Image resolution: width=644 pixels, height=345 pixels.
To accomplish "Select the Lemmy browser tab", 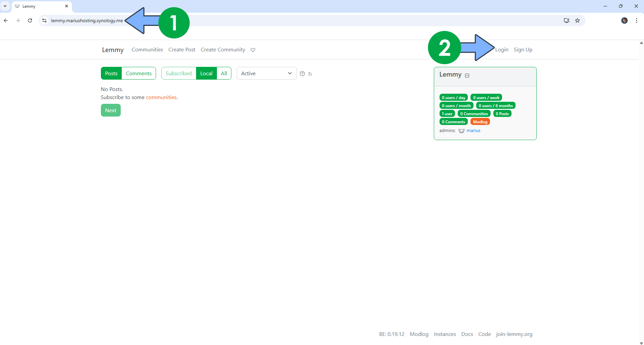I will (42, 6).
